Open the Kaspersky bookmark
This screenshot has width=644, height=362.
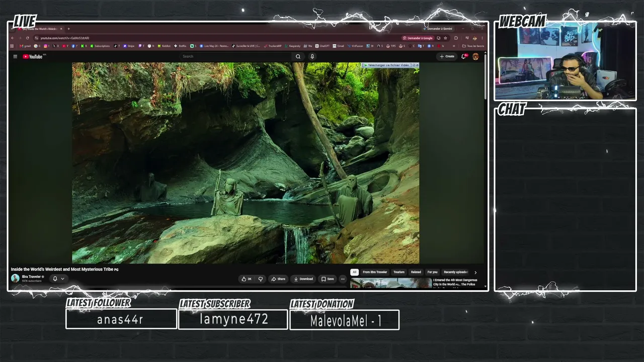(x=293, y=46)
